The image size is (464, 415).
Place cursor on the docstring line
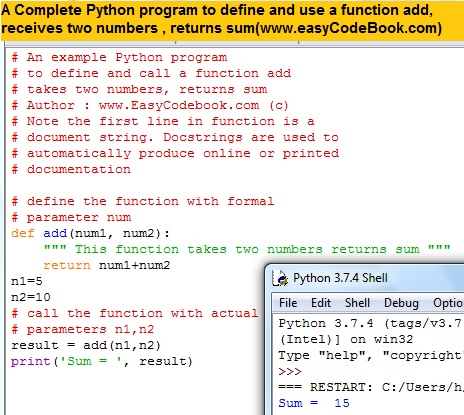pos(247,249)
